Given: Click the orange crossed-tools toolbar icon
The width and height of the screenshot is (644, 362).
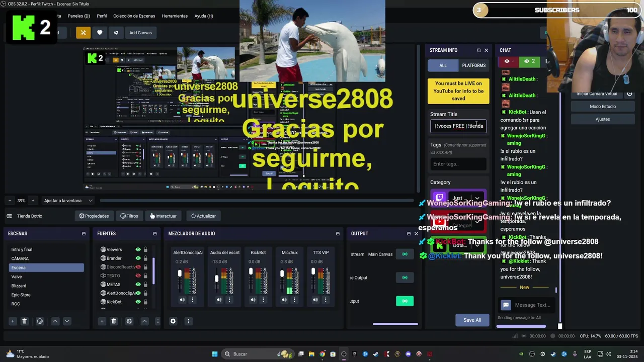Looking at the screenshot, I should 83,33.
